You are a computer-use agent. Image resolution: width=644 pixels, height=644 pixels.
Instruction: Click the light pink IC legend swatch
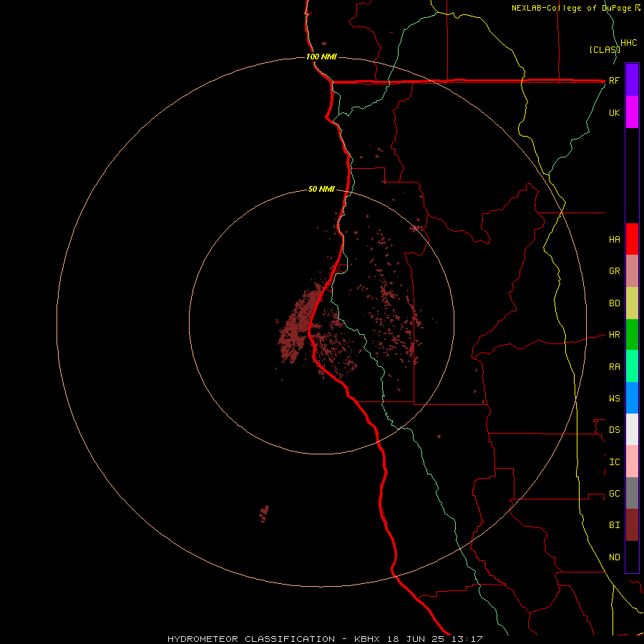pos(632,462)
